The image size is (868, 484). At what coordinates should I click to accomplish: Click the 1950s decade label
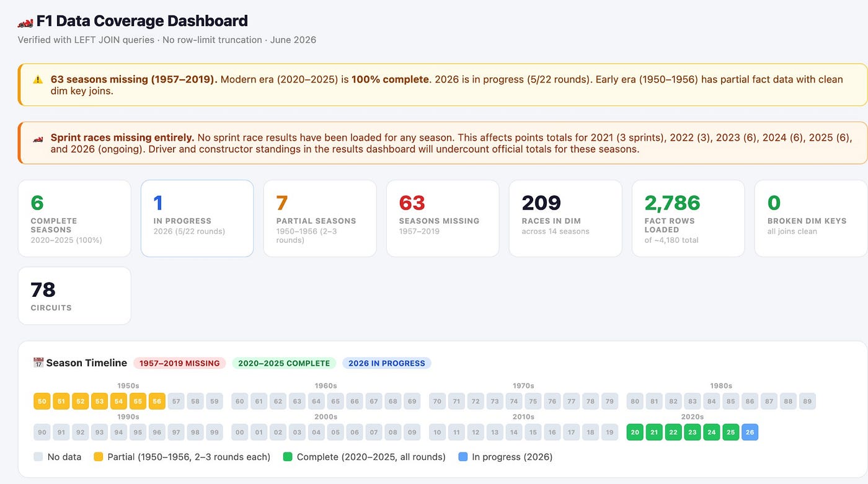[x=128, y=385]
